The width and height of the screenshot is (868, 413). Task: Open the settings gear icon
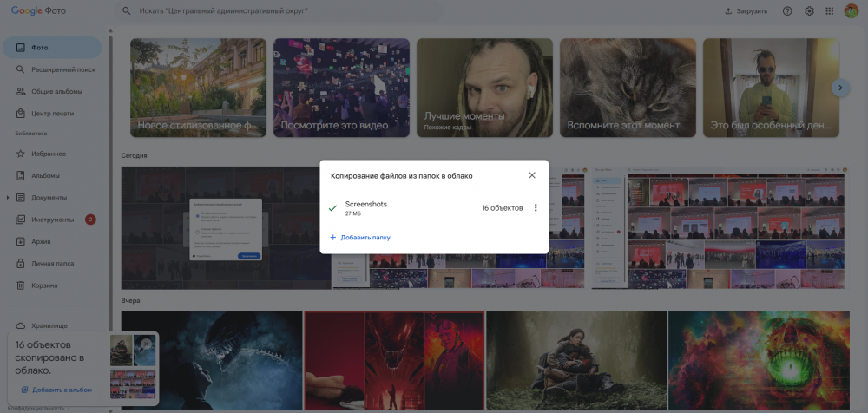coord(809,11)
